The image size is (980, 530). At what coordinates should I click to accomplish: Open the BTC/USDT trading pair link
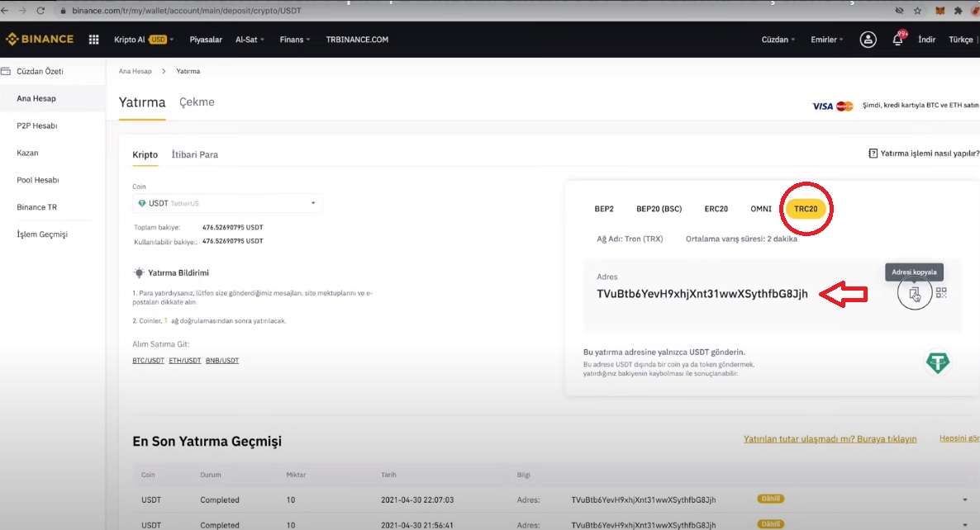point(148,361)
